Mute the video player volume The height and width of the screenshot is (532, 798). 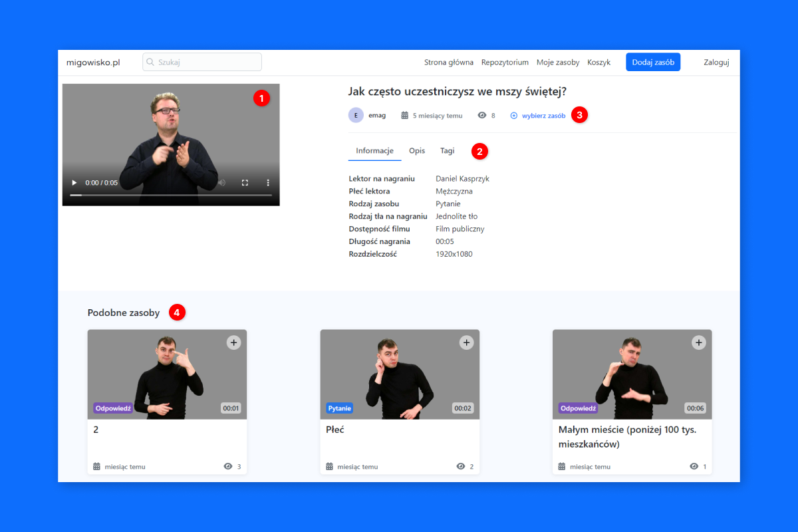point(221,183)
